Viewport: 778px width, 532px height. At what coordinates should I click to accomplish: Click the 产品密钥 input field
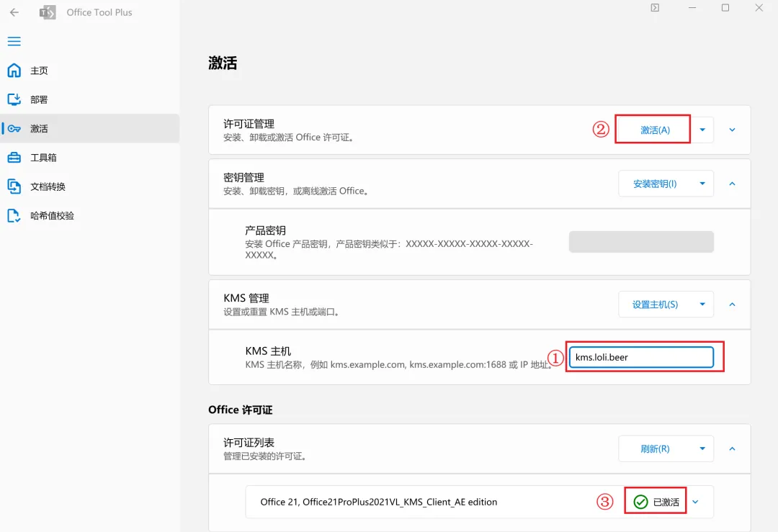pos(641,242)
